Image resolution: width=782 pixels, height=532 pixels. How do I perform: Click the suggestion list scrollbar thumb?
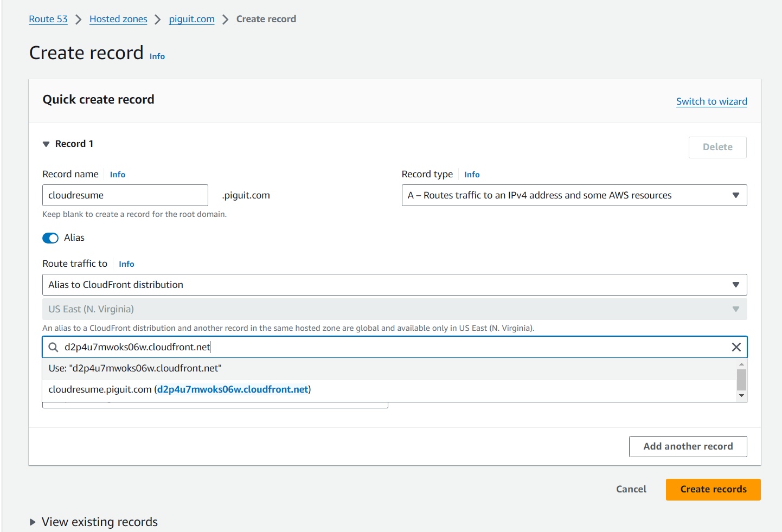click(x=741, y=380)
